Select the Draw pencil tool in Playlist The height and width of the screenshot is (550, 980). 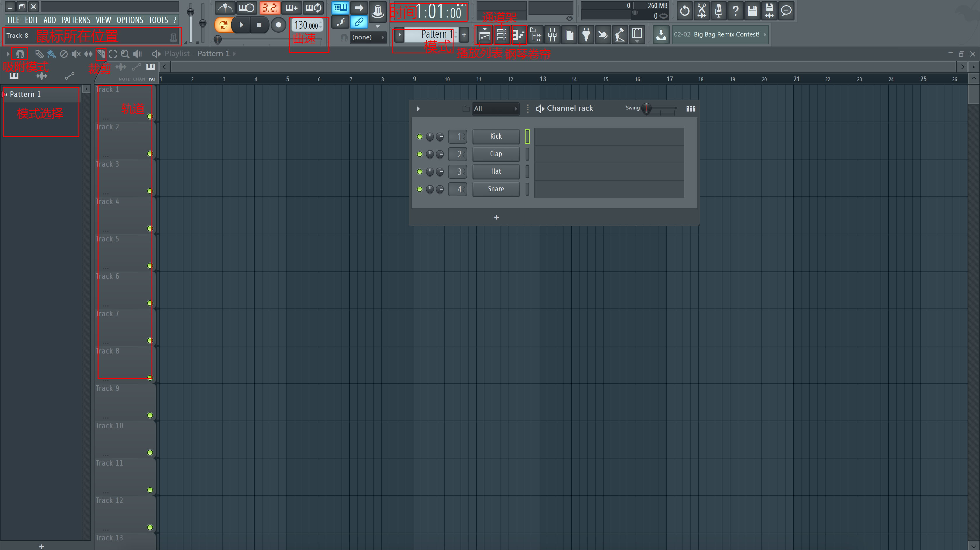pyautogui.click(x=39, y=54)
